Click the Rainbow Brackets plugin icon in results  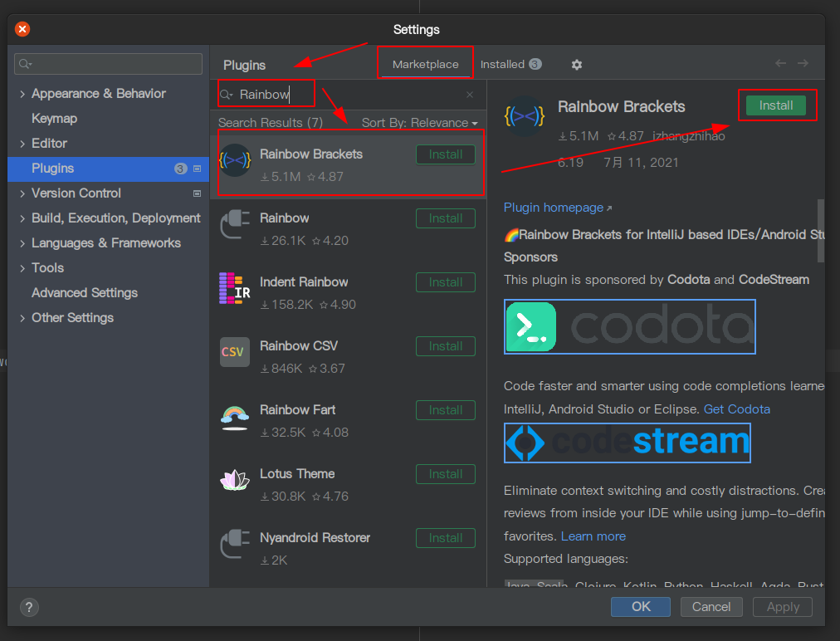235,160
